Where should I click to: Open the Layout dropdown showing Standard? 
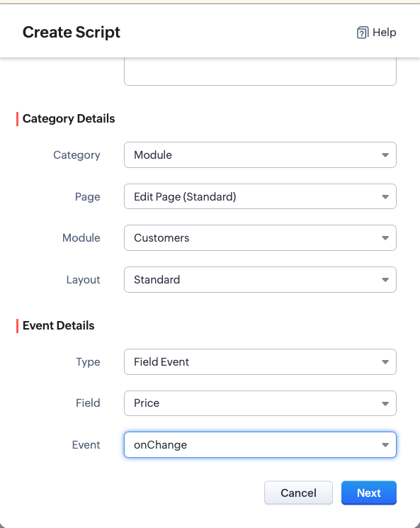pos(260,280)
